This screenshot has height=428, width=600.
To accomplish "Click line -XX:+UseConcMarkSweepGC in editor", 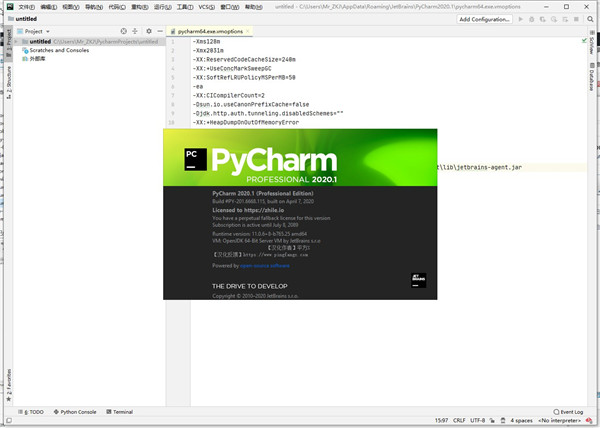I will pos(232,68).
